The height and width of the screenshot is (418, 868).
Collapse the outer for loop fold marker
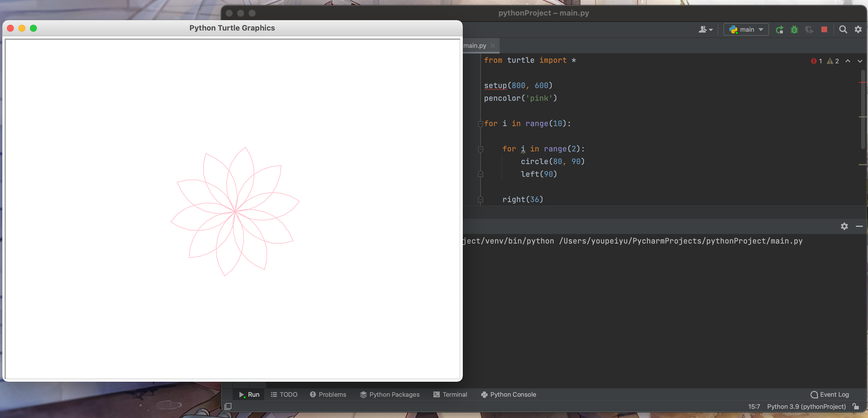[481, 124]
